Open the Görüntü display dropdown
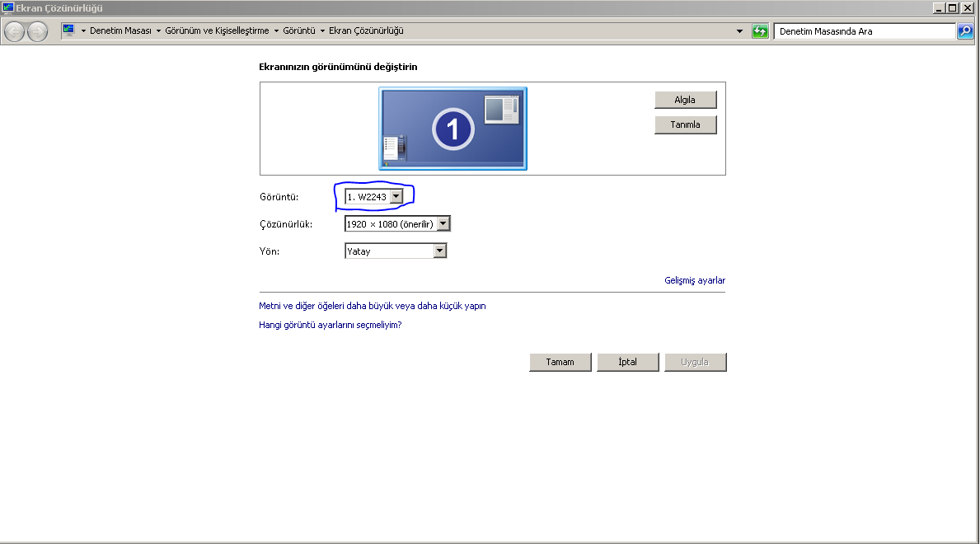Viewport: 980px width, 544px height. pos(396,197)
